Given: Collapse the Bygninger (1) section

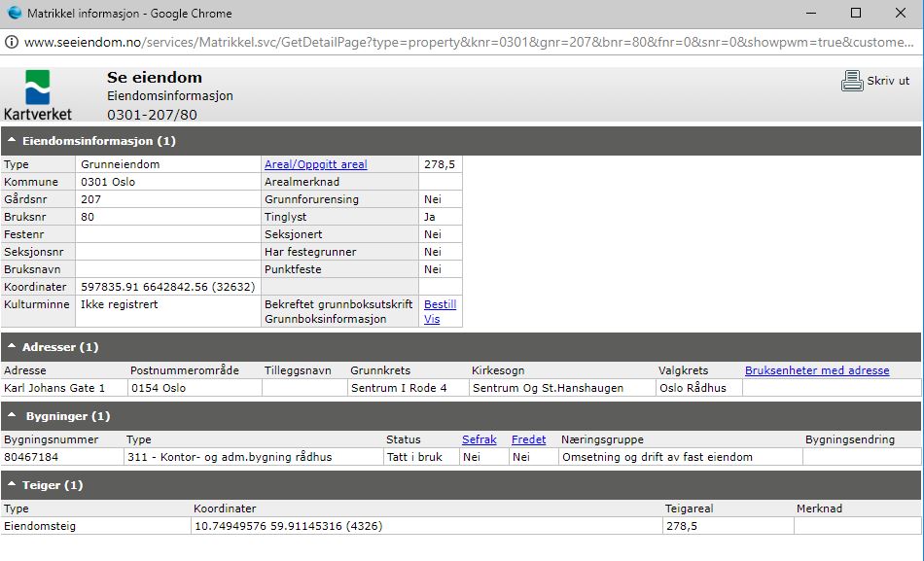Looking at the screenshot, I should click(x=12, y=416).
